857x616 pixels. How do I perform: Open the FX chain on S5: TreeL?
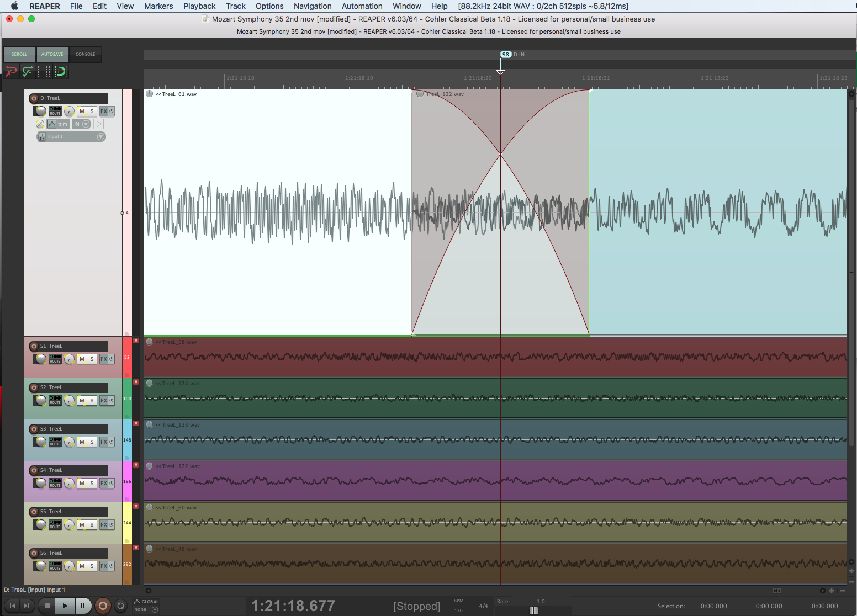click(104, 524)
